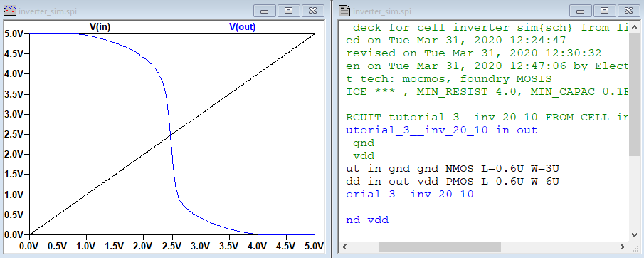Click the netlist horizontal scrollbar left arrow
Viewport: 644px width, 258px height.
(344, 247)
